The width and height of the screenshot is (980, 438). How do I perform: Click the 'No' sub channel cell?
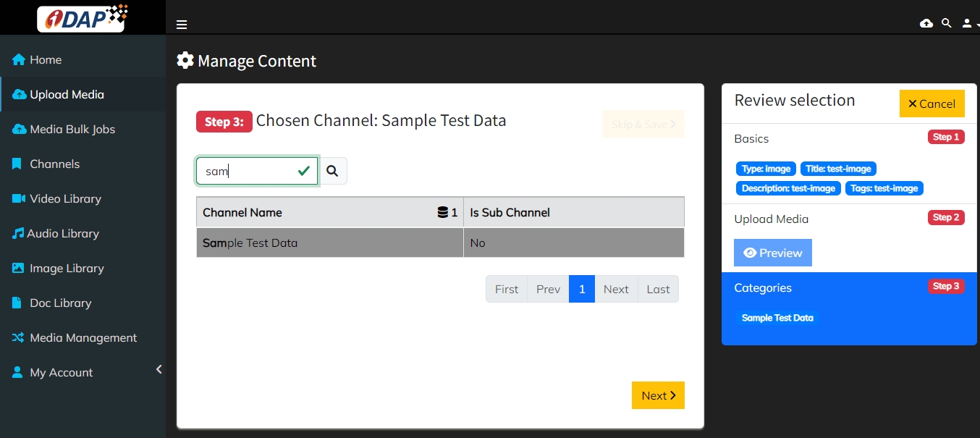coord(574,243)
